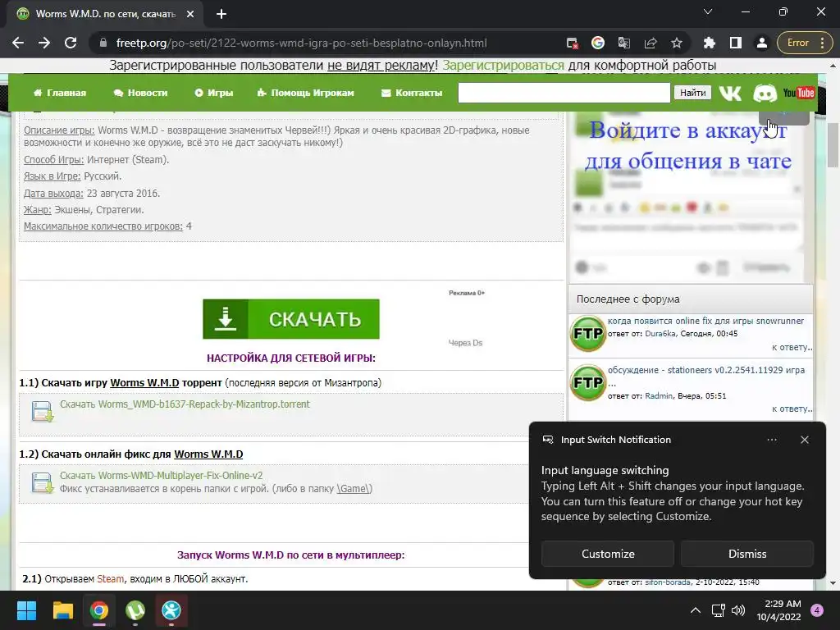Viewport: 840px width, 630px height.
Task: Open the notification center badge
Action: (817, 610)
